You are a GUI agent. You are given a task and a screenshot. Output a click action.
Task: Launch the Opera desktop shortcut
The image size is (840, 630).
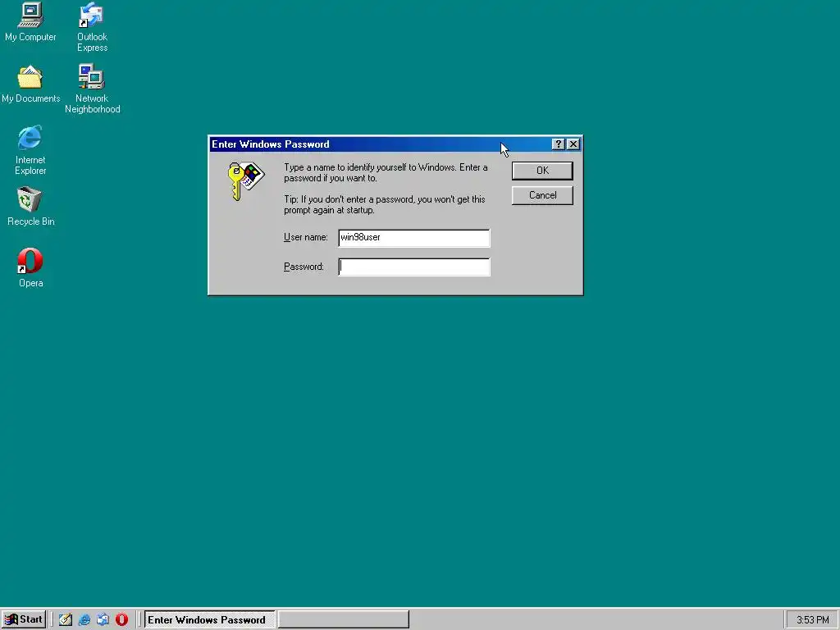tap(30, 268)
